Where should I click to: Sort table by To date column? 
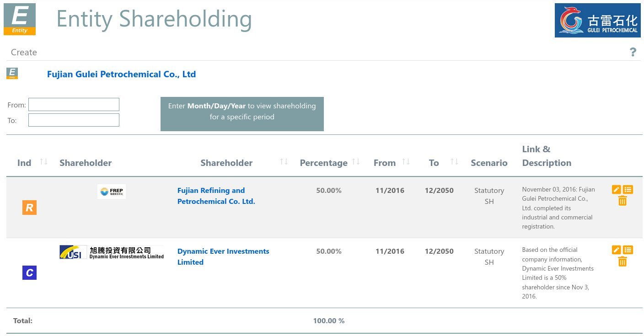(454, 162)
